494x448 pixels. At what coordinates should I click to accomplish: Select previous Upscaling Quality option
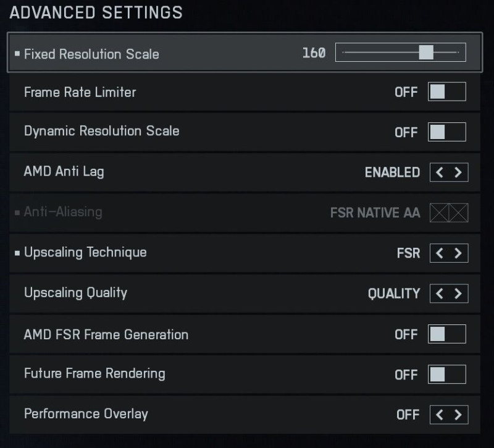point(440,294)
